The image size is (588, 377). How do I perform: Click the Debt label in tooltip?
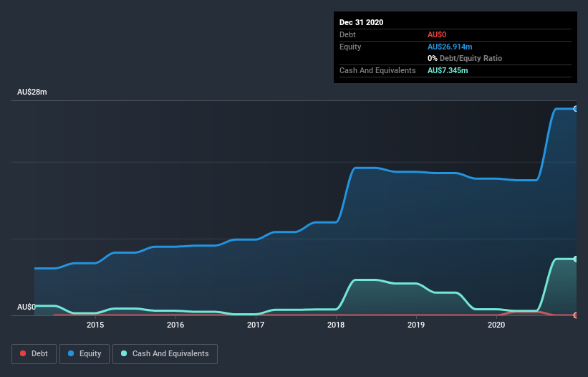(x=347, y=35)
